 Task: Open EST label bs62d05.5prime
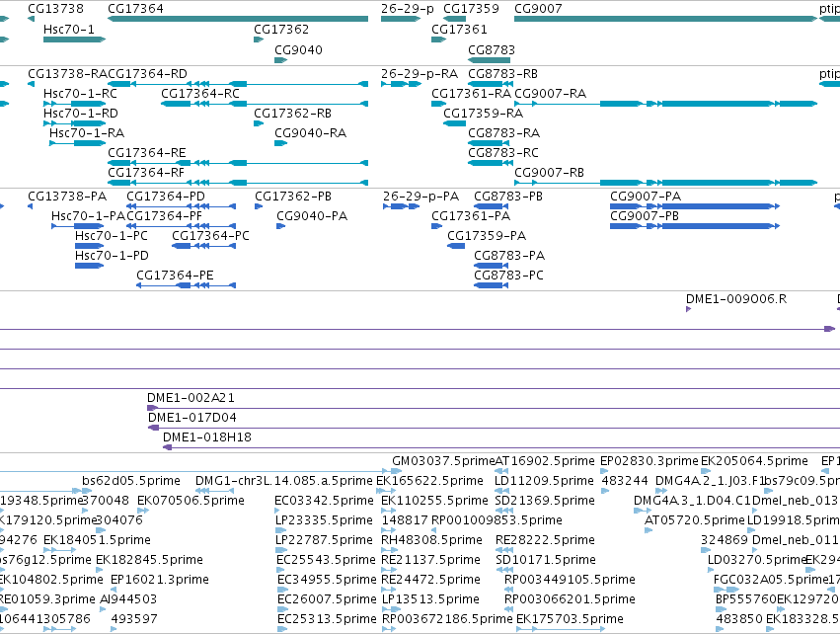131,481
